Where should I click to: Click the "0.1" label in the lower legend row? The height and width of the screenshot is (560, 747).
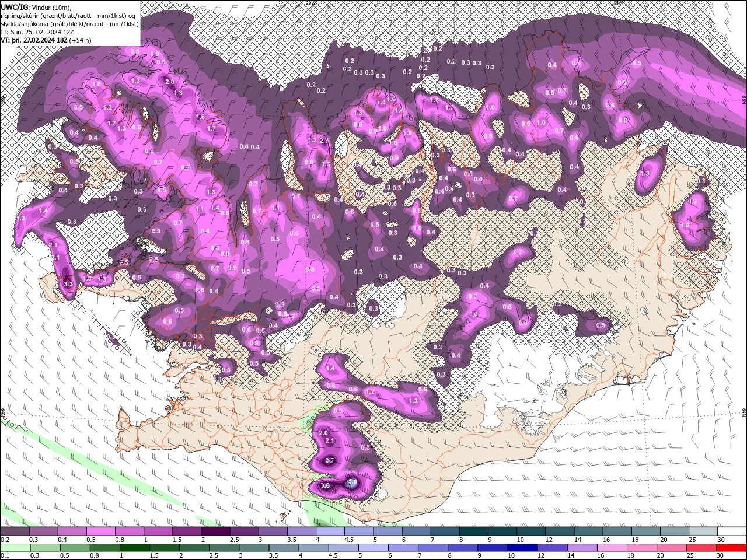4,556
